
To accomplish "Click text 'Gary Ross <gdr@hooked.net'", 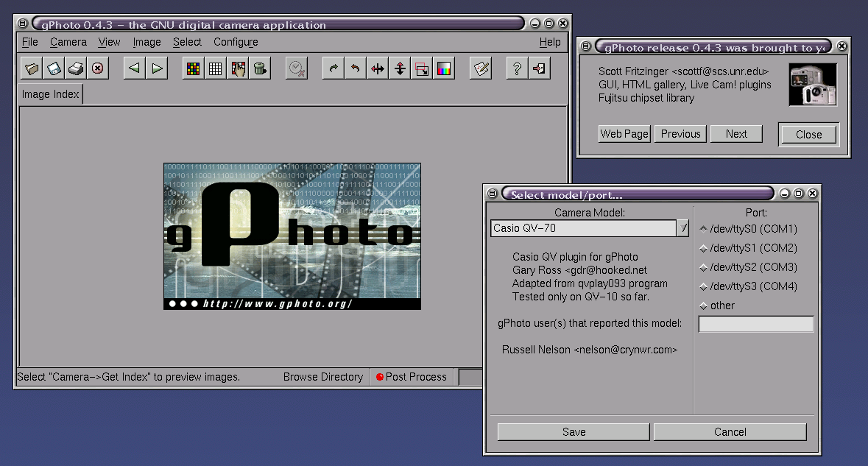I will (579, 270).
